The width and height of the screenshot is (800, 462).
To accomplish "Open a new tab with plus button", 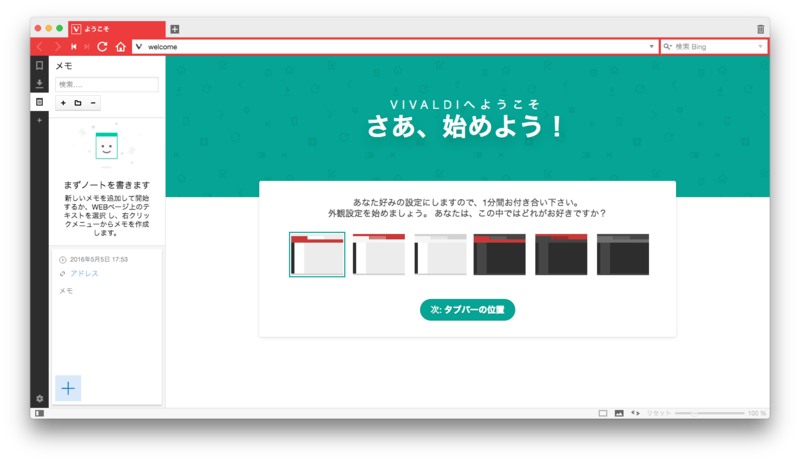I will (x=174, y=29).
